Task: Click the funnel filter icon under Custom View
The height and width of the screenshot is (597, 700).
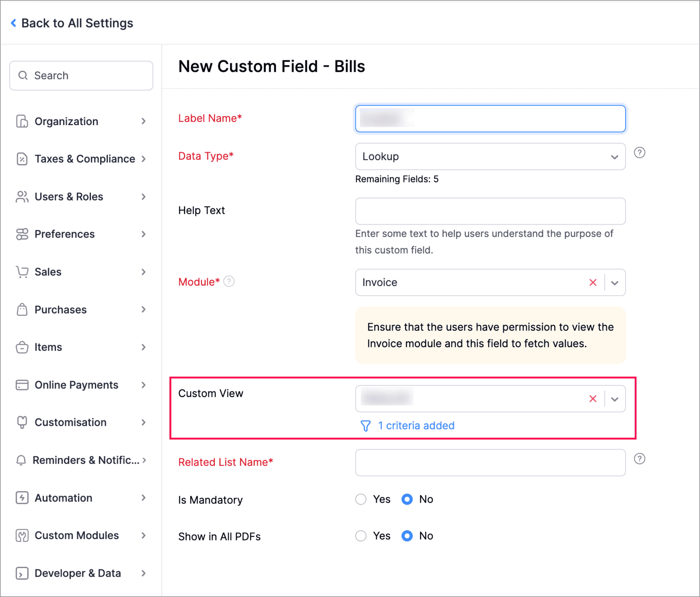Action: (x=365, y=426)
